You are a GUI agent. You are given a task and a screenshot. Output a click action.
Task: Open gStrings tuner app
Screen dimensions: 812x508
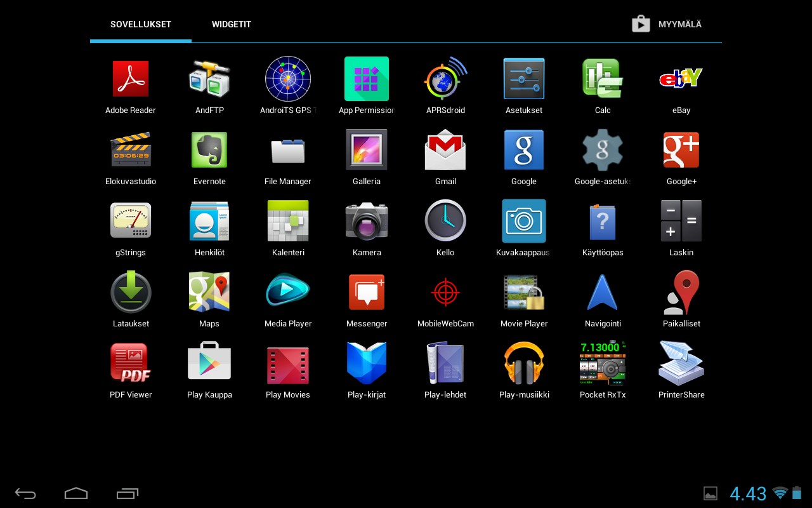click(x=131, y=221)
